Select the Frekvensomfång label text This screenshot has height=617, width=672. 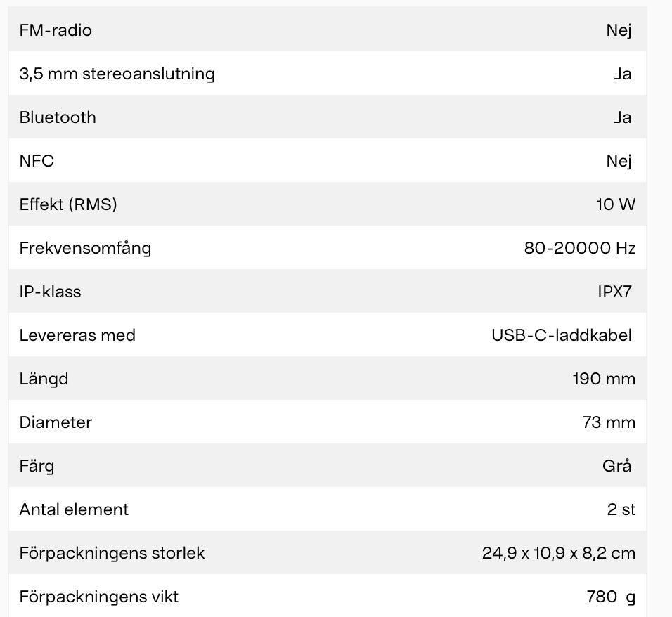[x=85, y=248]
